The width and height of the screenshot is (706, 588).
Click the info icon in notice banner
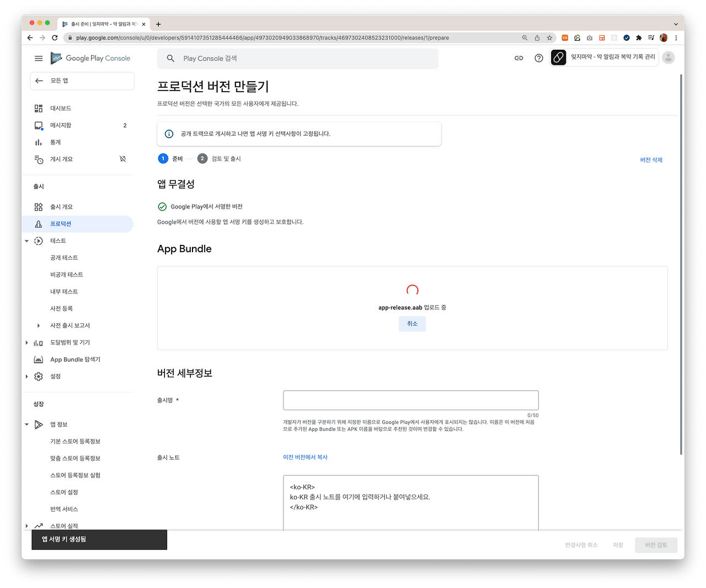coord(169,134)
